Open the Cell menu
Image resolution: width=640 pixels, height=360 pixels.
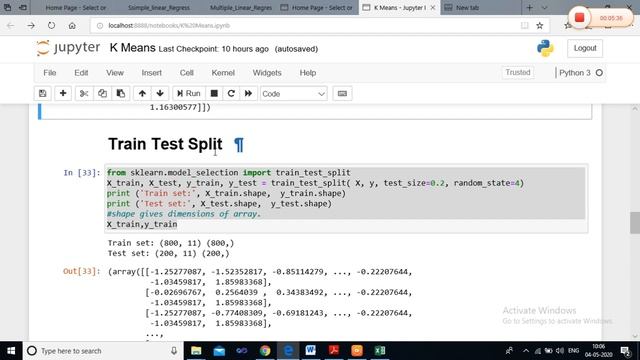coord(187,73)
